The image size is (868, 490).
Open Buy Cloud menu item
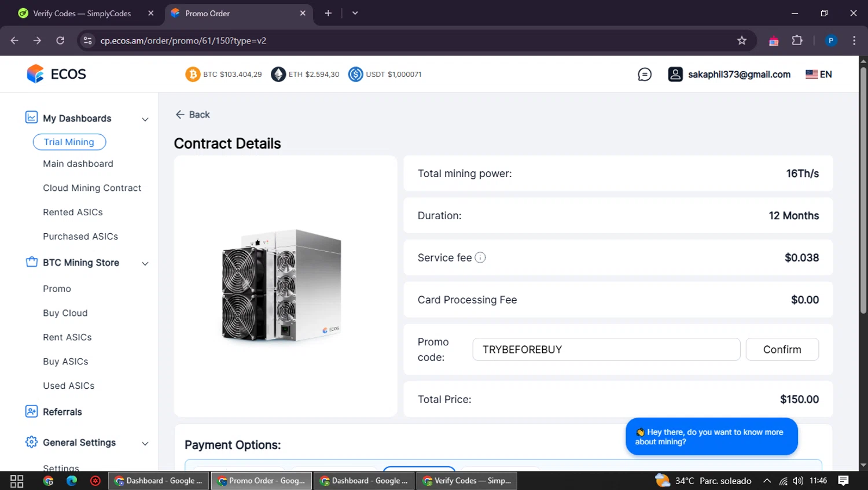(65, 313)
